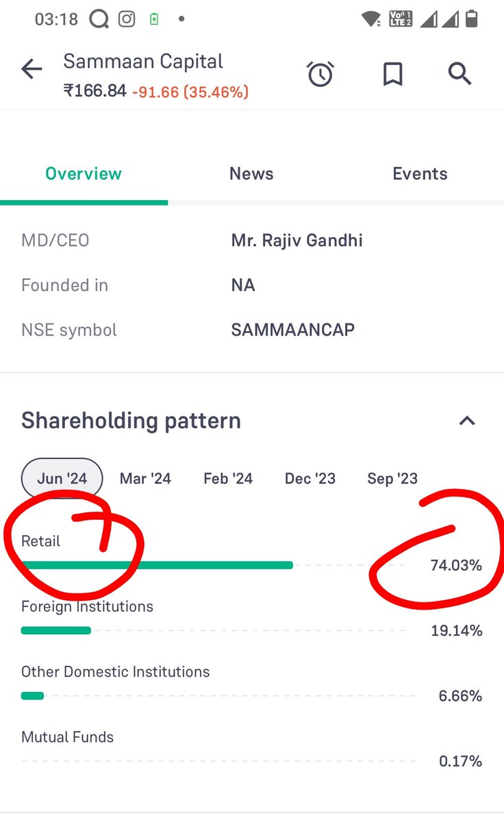Viewport: 504px width, 822px height.
Task: Switch to the Events tab
Action: pyautogui.click(x=420, y=174)
